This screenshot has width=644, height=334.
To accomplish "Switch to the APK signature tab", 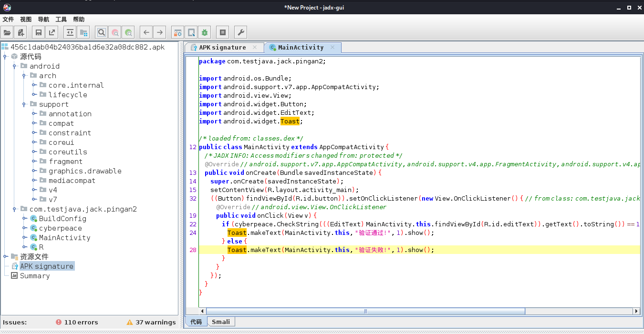I will pos(222,47).
